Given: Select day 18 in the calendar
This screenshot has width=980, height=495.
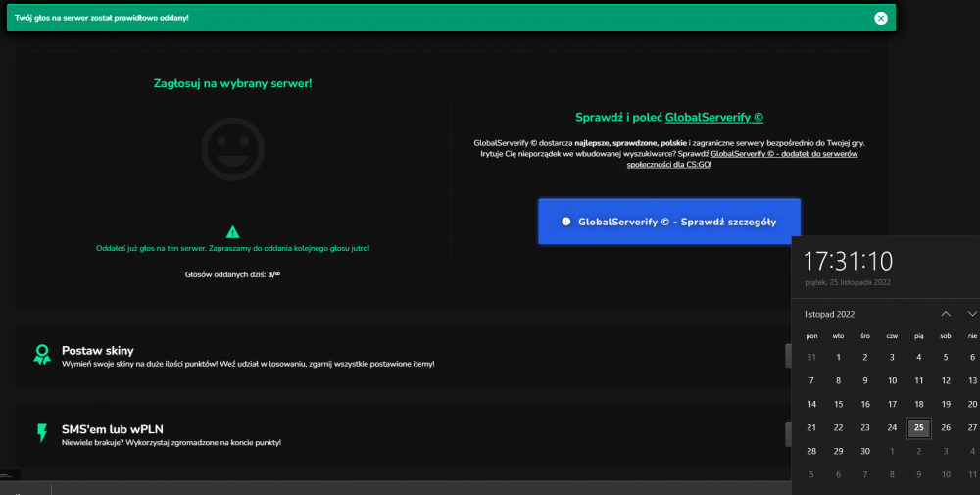Looking at the screenshot, I should click(x=919, y=405).
